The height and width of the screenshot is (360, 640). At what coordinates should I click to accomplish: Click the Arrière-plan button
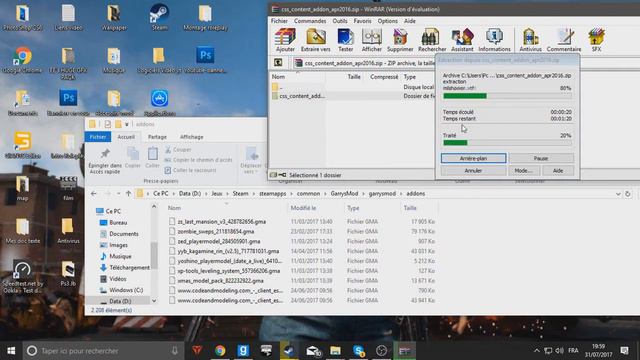tap(473, 158)
